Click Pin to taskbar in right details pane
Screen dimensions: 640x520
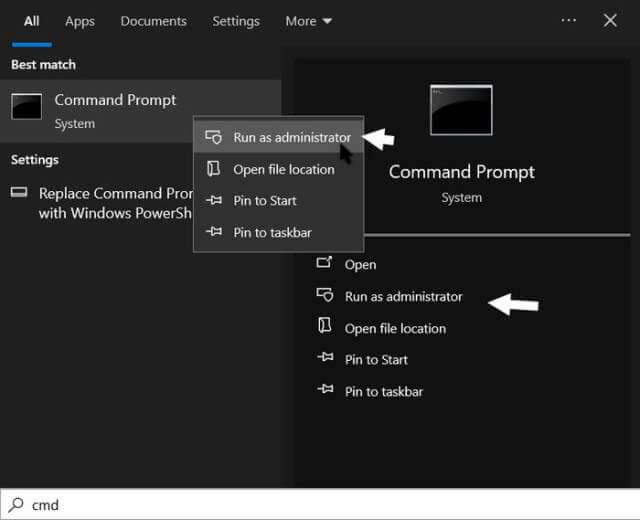[x=384, y=391]
